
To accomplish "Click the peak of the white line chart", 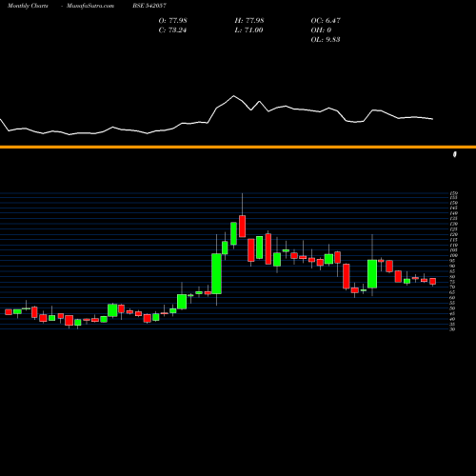I will pos(234,96).
